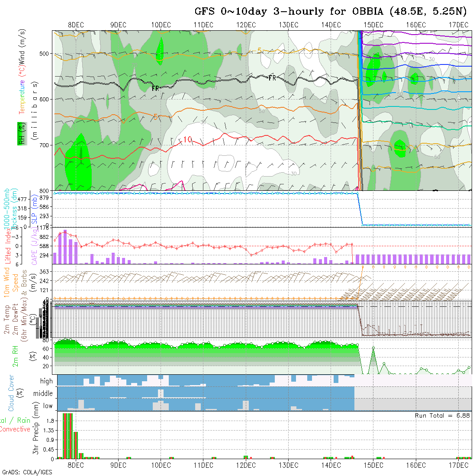Select the 8DEC date label on the top axis
Screen dimensions: 476x476
pos(76,25)
